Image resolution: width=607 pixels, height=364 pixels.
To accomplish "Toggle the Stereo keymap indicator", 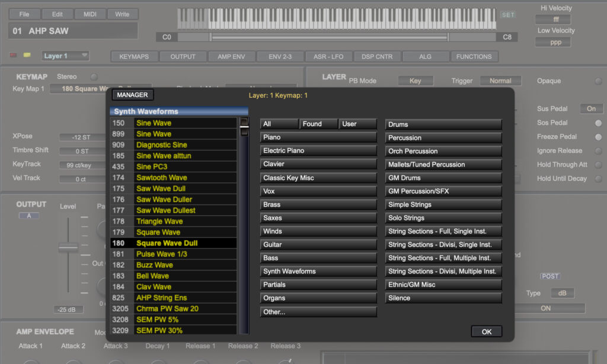I will 94,77.
